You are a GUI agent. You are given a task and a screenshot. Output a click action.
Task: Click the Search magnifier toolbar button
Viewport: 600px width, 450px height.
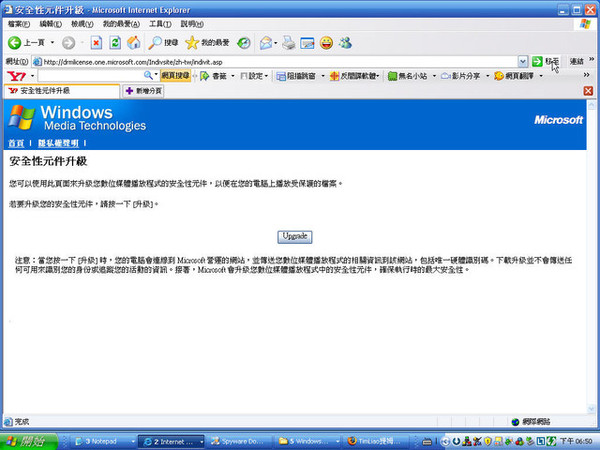pyautogui.click(x=163, y=43)
